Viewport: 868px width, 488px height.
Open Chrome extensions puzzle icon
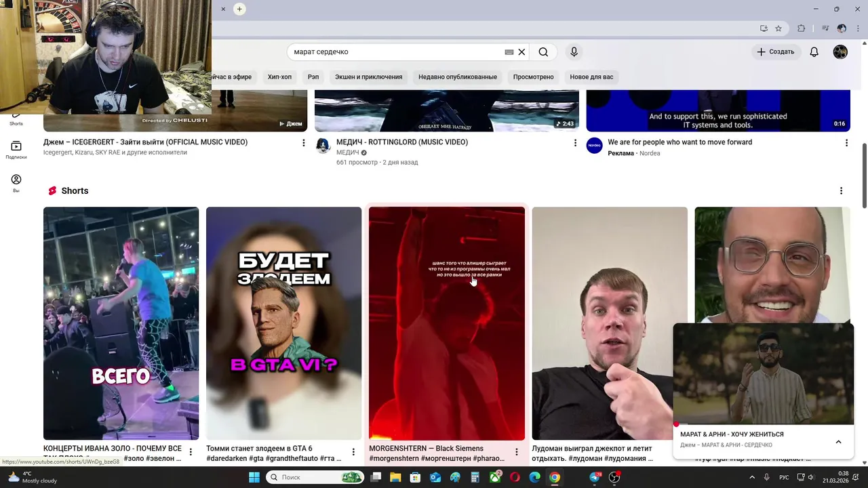[802, 28]
